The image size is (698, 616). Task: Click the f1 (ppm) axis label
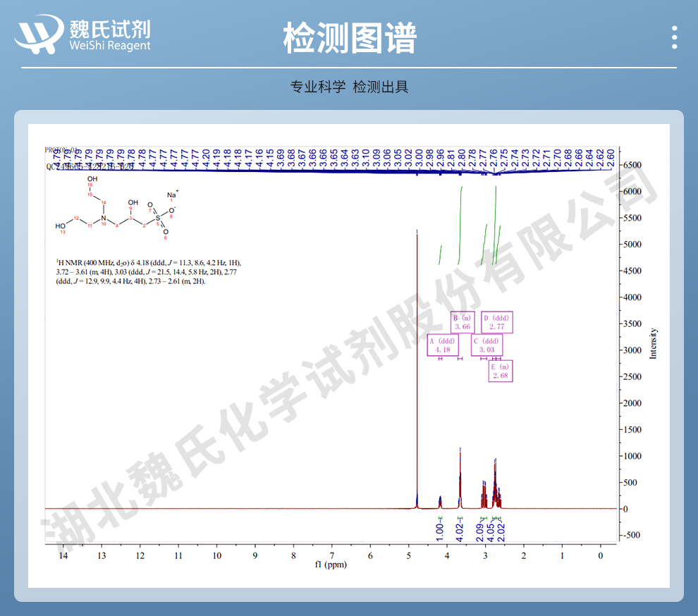tap(331, 565)
